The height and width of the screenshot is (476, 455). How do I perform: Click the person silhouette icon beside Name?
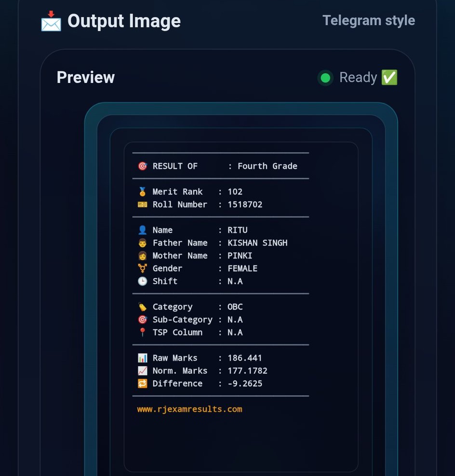(143, 230)
